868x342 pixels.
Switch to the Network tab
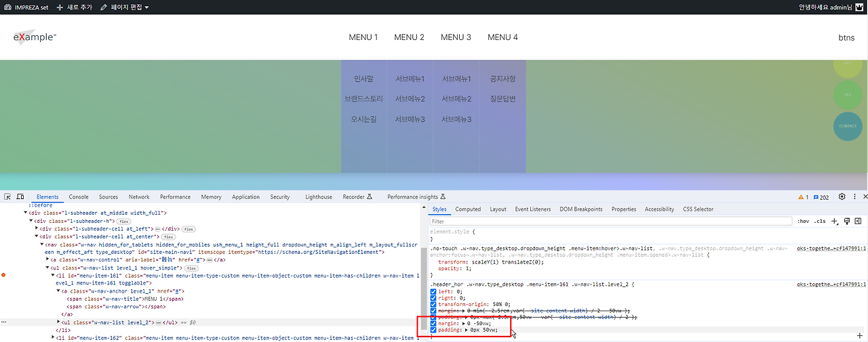pyautogui.click(x=139, y=197)
